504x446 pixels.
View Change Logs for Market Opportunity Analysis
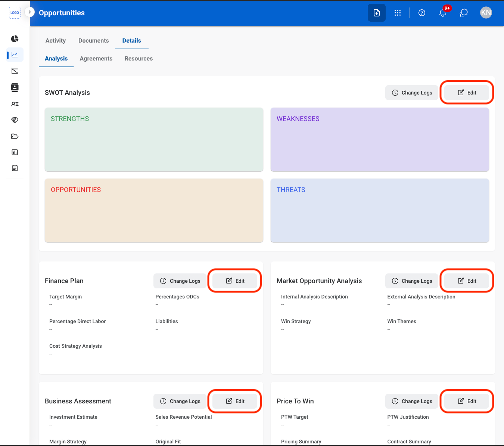pos(412,281)
